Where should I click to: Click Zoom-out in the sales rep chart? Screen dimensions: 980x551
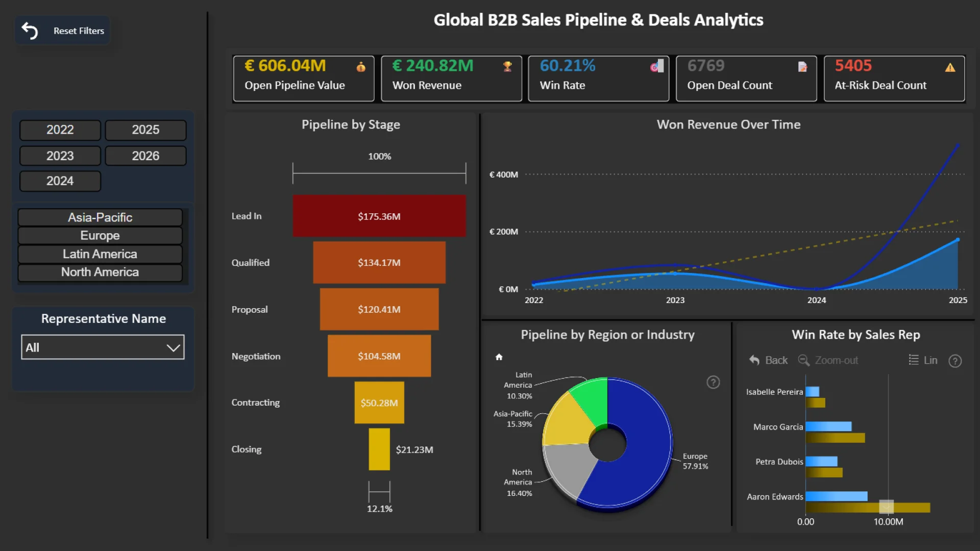(828, 360)
